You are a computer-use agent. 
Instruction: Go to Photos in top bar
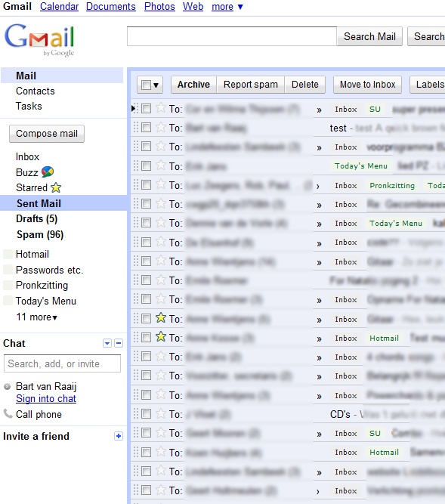click(x=159, y=7)
